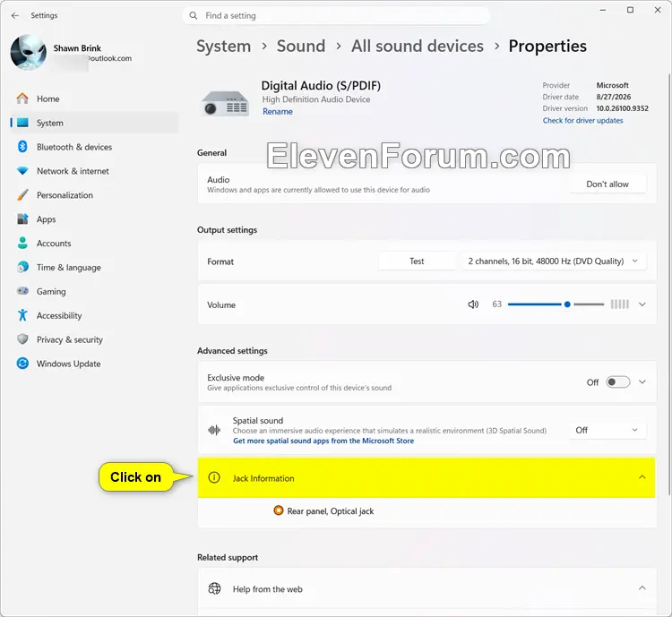The height and width of the screenshot is (617, 672).
Task: Click the Help from the web globe icon
Action: pyautogui.click(x=214, y=588)
